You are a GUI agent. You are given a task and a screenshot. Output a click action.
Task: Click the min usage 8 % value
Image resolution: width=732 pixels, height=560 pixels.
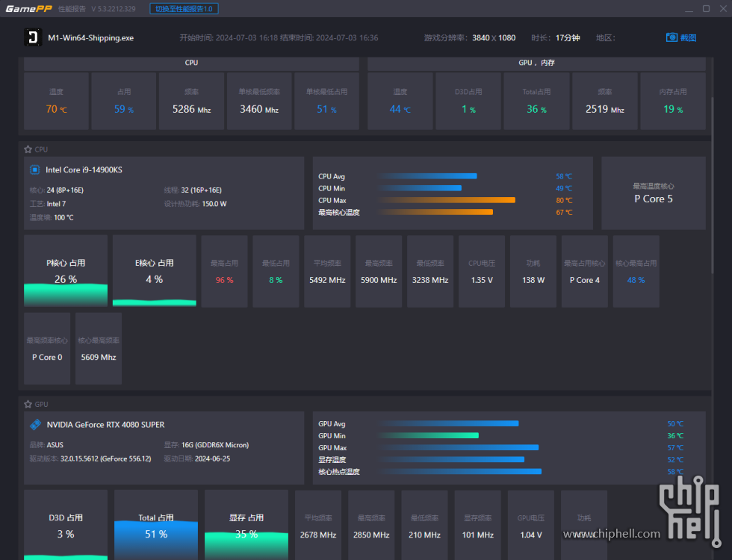click(x=276, y=280)
